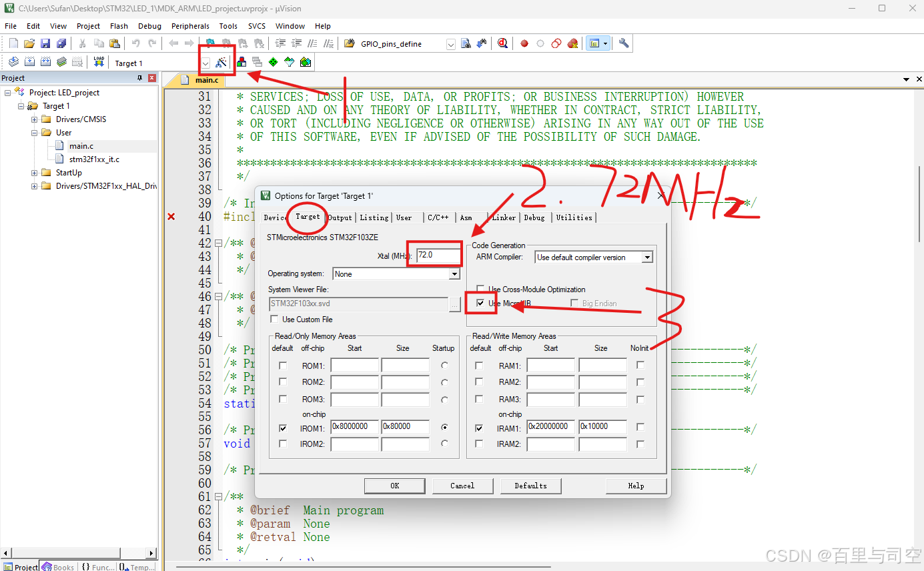This screenshot has width=924, height=571.
Task: Click the Undo arrow icon
Action: coord(135,43)
